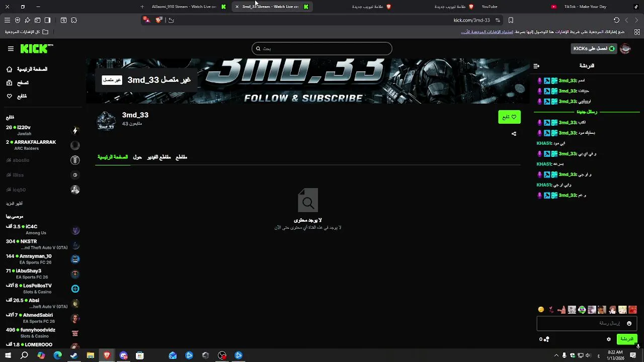Screen dimensions: 644x362
Task: Click the green chat send button
Action: (x=627, y=339)
